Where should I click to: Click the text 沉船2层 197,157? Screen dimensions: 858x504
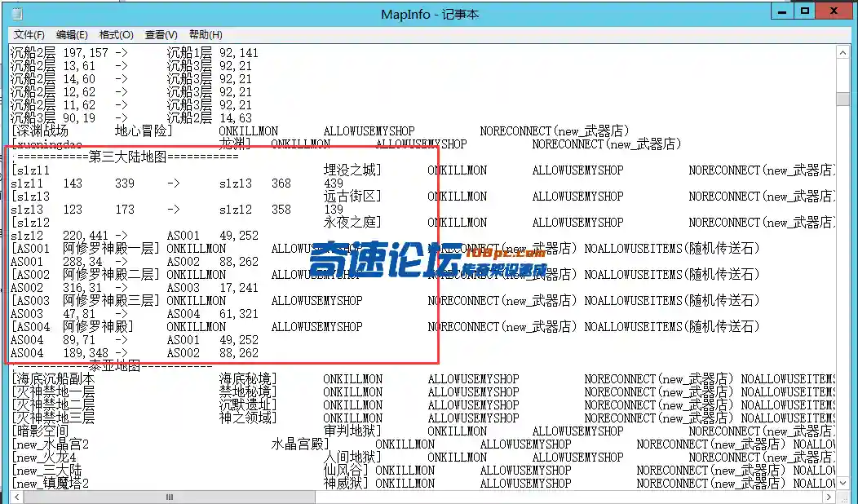pos(60,53)
